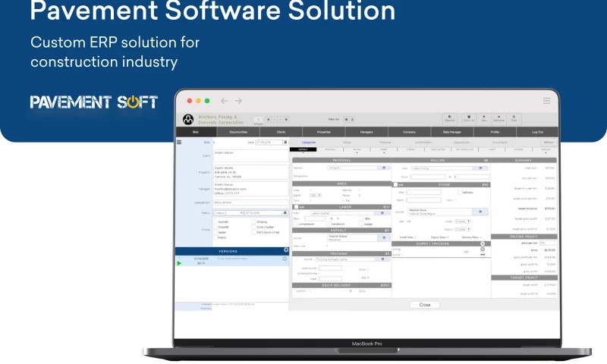Switch to the Categories sub-tab

tap(309, 143)
